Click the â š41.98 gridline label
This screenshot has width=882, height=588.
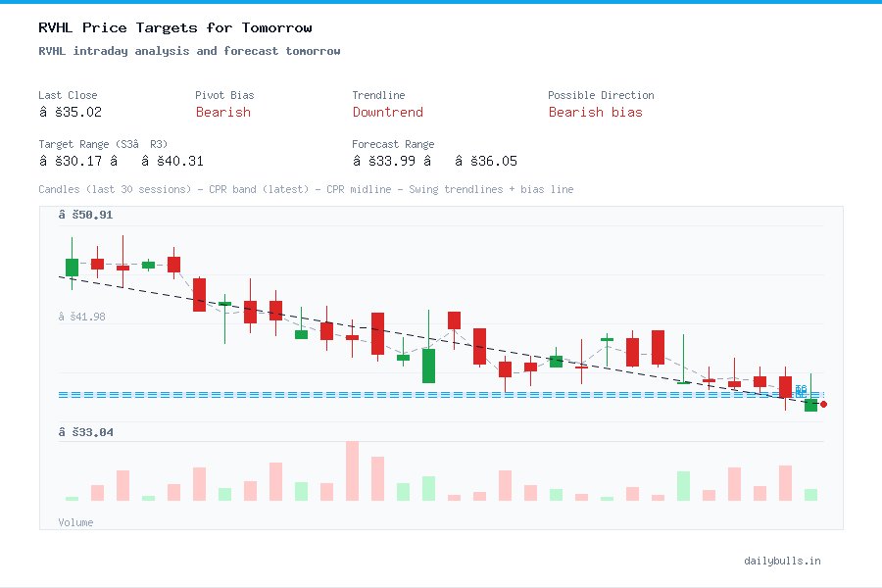click(83, 316)
